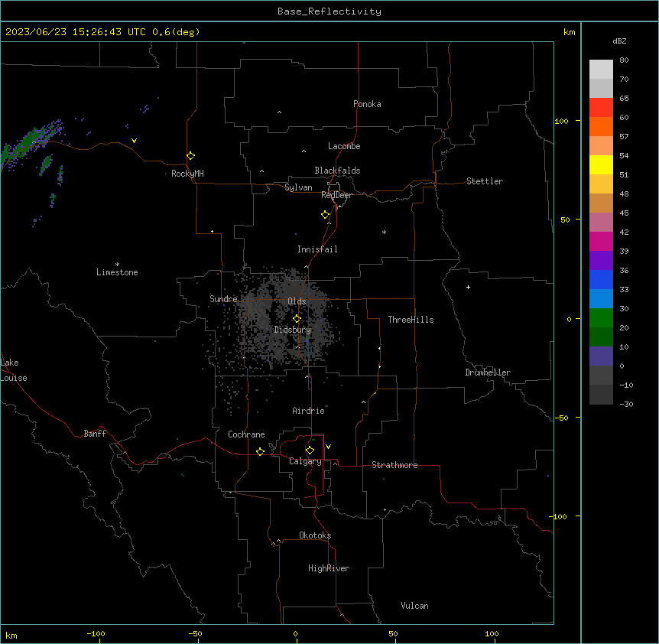This screenshot has width=659, height=644.
Task: Click the Innisfail city label
Action: click(x=317, y=249)
